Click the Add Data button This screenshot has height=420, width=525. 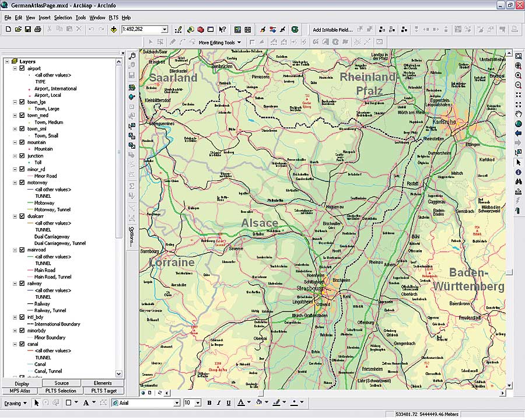pos(113,29)
